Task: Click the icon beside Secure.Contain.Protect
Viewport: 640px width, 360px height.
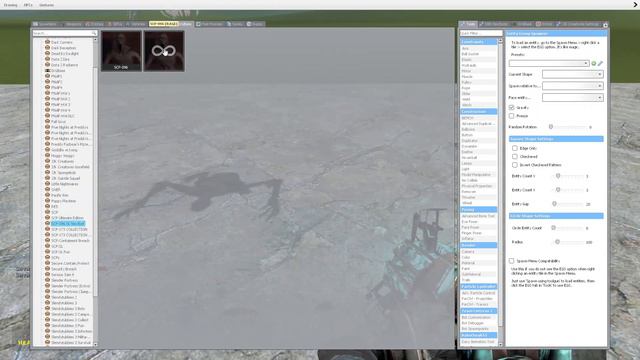Action: coord(47,263)
